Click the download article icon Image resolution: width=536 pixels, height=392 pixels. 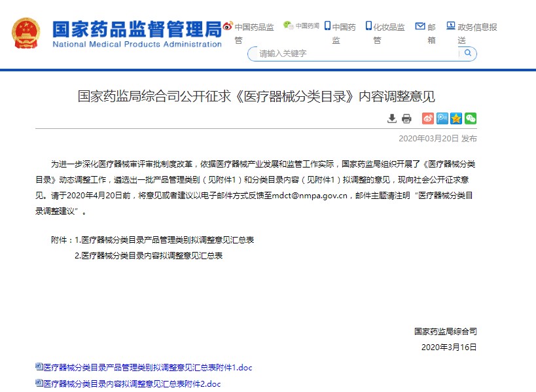[392, 118]
